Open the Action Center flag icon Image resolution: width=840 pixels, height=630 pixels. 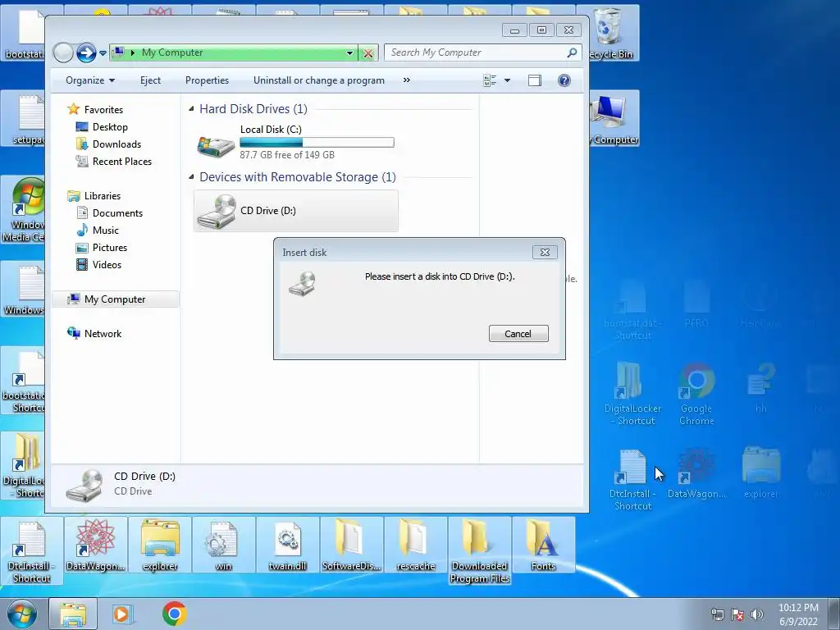(737, 614)
